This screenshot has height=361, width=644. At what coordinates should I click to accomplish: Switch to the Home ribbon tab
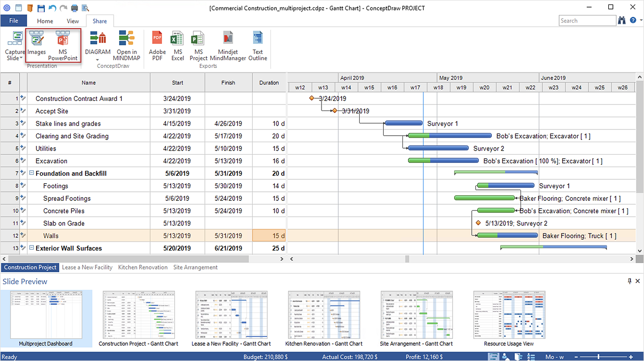click(45, 21)
